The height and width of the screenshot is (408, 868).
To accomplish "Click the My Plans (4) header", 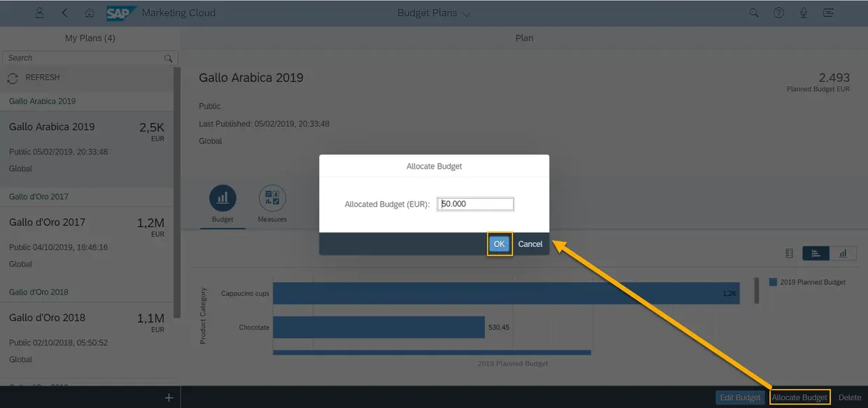I will [90, 38].
